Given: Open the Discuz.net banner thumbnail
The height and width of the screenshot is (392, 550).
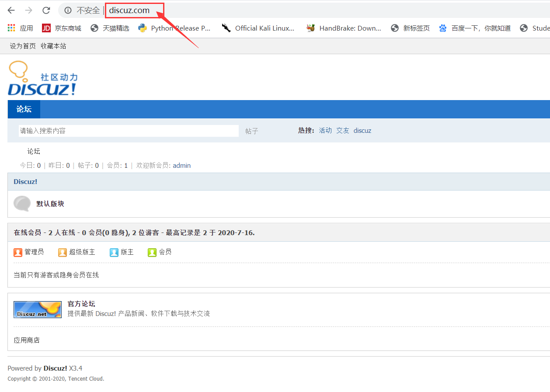Looking at the screenshot, I should [x=37, y=309].
